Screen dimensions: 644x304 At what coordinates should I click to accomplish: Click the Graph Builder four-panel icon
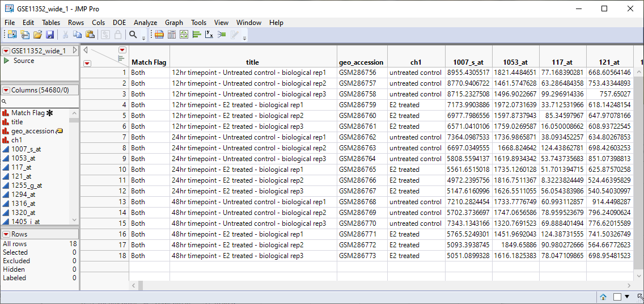pyautogui.click(x=184, y=35)
